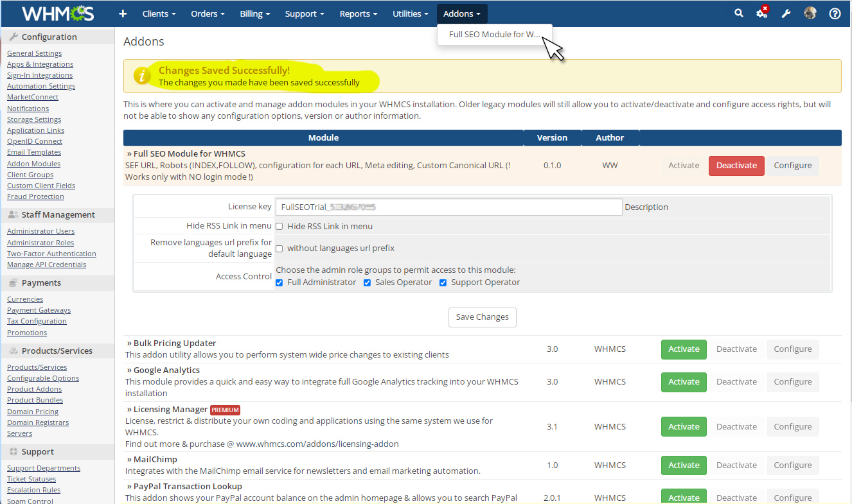Open Email Templates link
852x504 pixels.
34,152
